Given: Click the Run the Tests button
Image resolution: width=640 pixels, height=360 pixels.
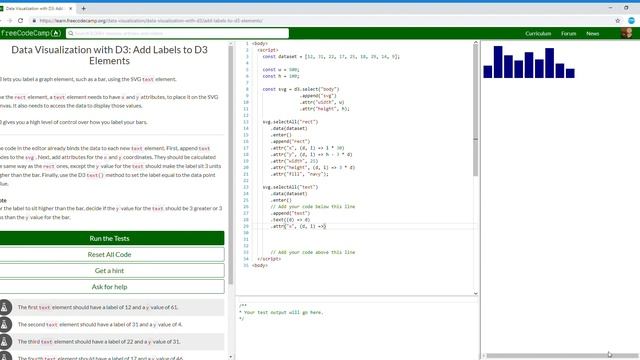Looking at the screenshot, I should (x=109, y=238).
